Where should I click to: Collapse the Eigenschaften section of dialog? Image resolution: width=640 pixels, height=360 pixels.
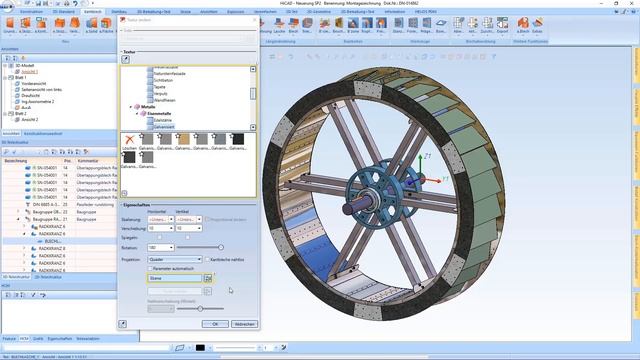click(121, 204)
